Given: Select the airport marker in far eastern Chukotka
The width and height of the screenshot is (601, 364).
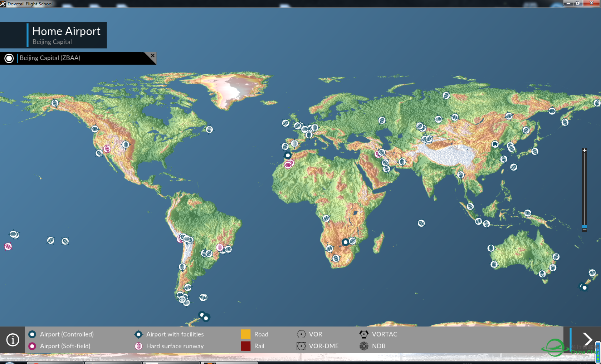Looking at the screenshot, I should pos(597,103).
